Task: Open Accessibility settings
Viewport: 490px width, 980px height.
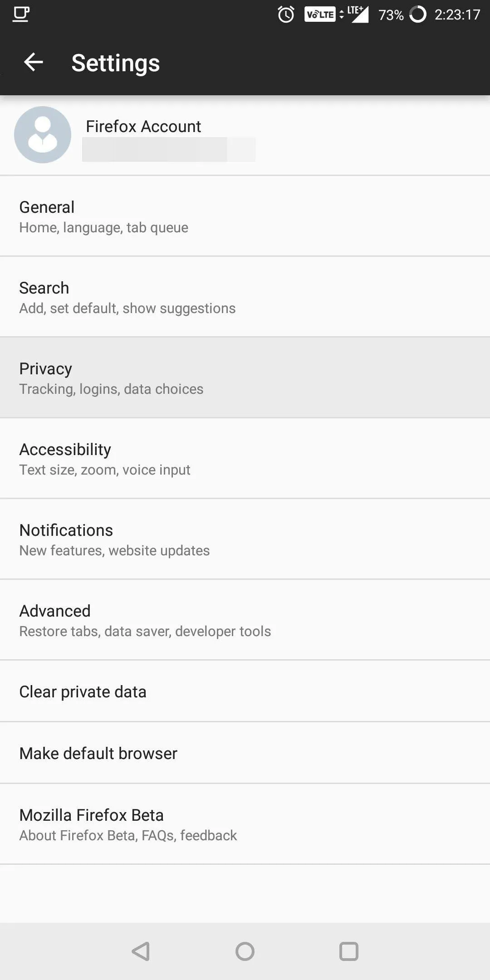Action: pos(245,458)
